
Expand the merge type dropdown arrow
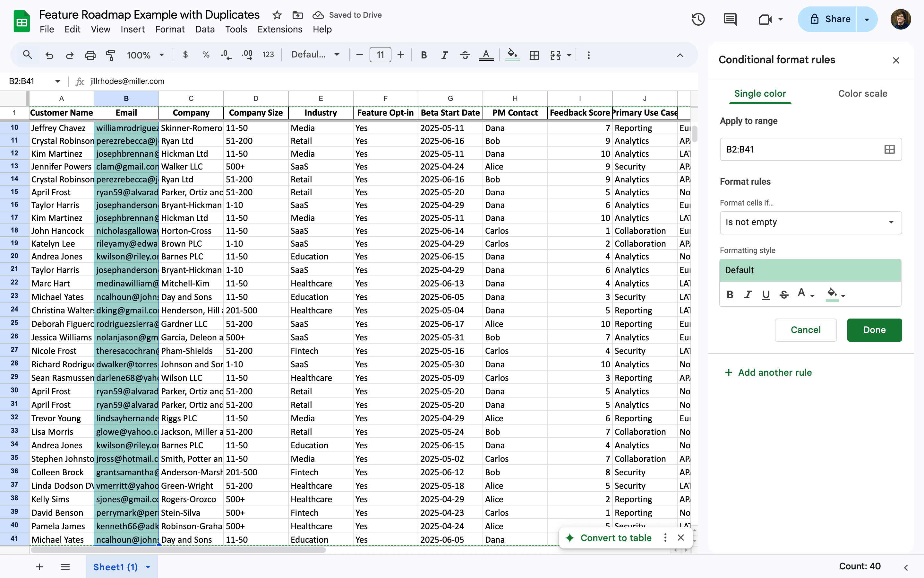569,55
